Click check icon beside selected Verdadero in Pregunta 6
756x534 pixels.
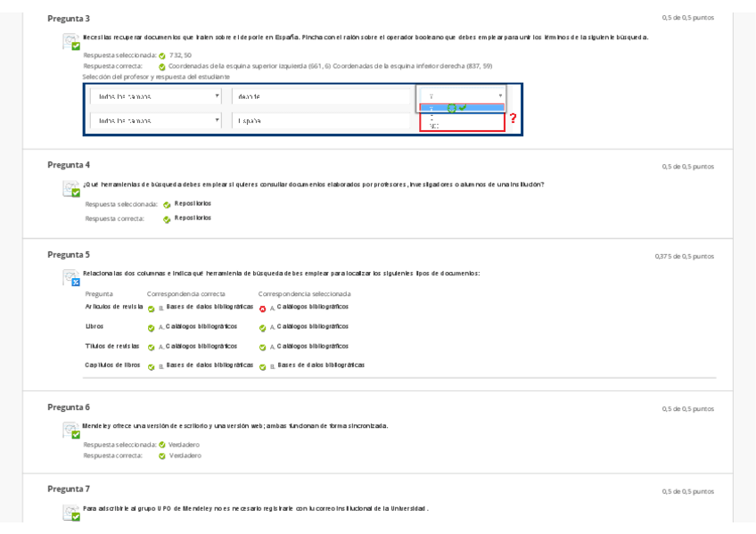click(162, 445)
